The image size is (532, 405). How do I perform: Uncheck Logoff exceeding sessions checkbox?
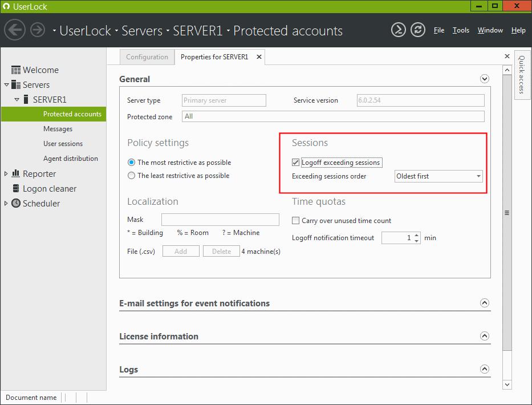point(295,162)
